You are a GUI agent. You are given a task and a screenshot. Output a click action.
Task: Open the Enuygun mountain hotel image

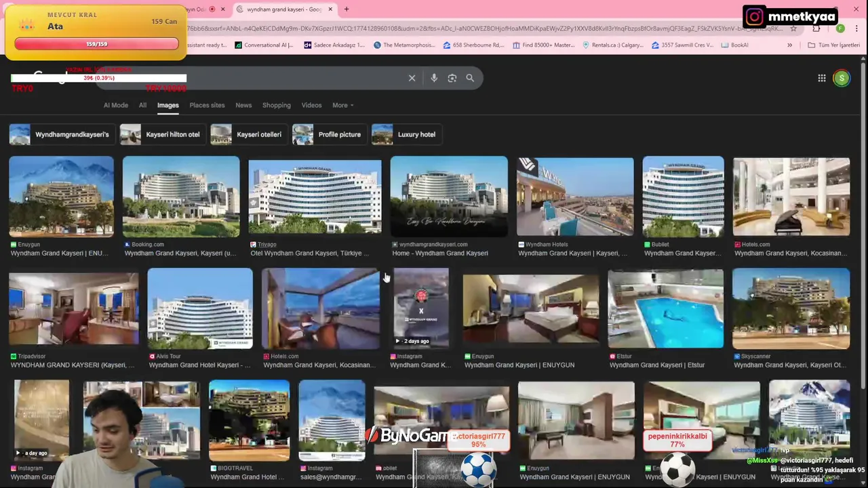pyautogui.click(x=62, y=197)
